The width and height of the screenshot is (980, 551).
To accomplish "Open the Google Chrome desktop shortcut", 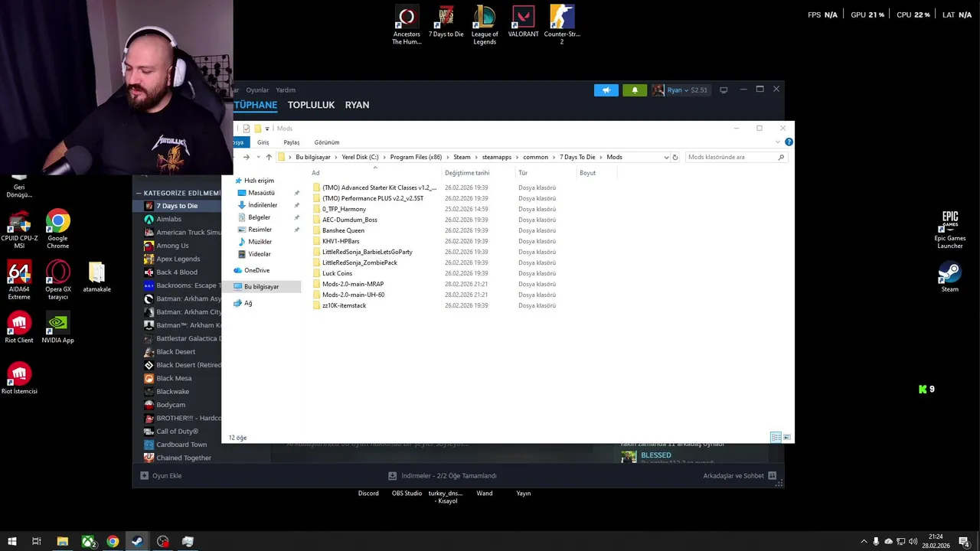I will pos(57,230).
